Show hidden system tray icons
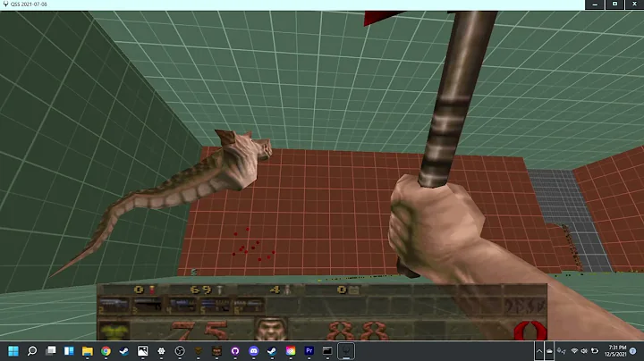644x361 pixels. click(x=538, y=351)
